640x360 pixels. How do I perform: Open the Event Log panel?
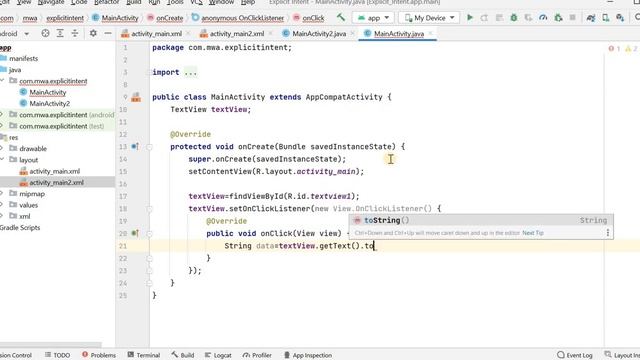pos(575,355)
